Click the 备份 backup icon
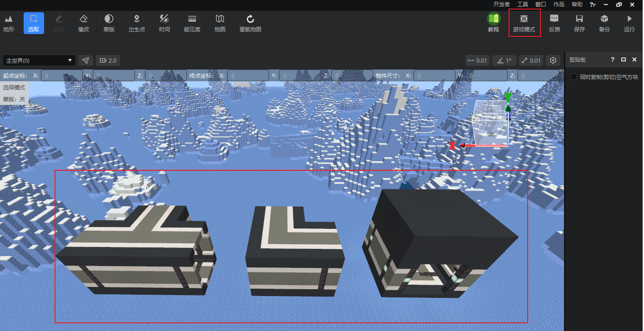The width and height of the screenshot is (644, 331). tap(604, 23)
